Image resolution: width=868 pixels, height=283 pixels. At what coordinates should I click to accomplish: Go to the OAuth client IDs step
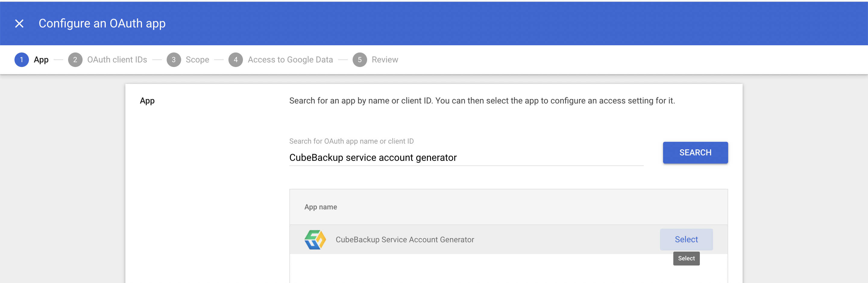pos(117,60)
